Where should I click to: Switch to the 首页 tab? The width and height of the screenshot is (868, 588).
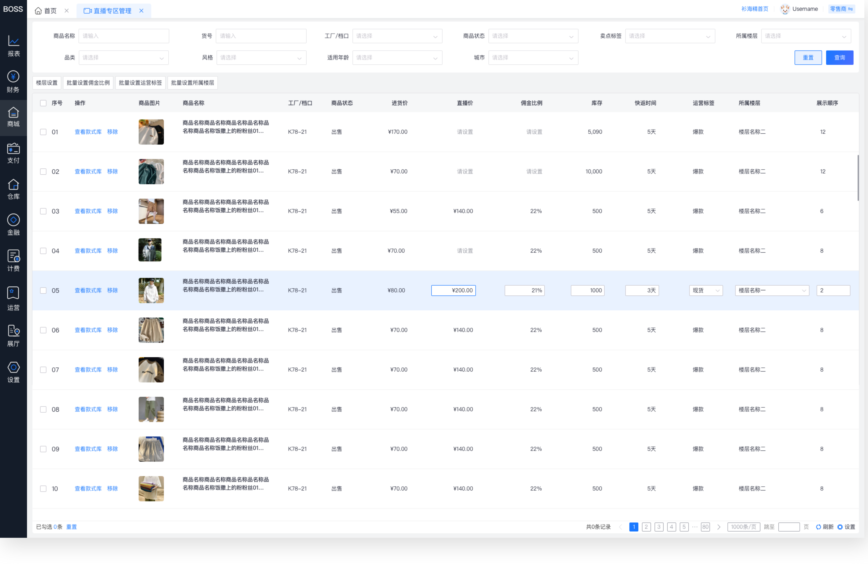pos(46,11)
